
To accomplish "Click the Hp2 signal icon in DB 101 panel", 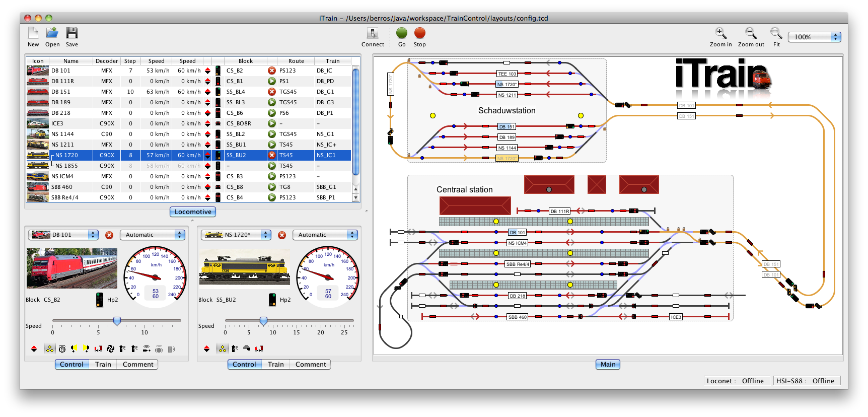I will 100,300.
